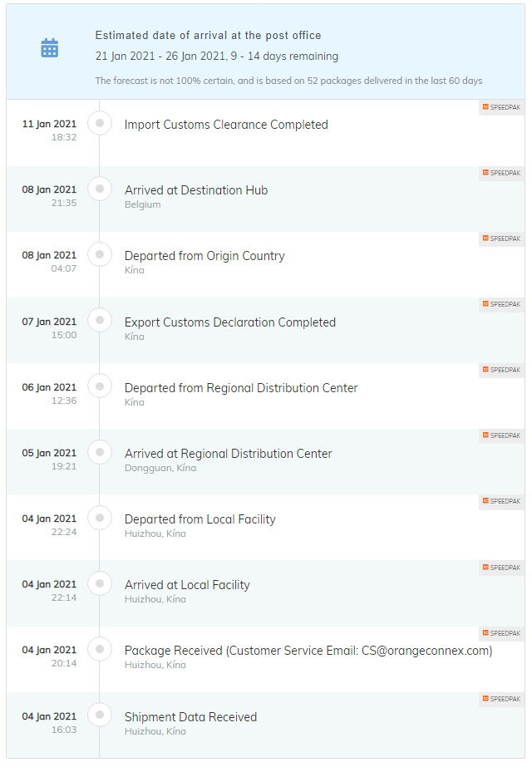Select timeline marker for Departed from Local Facility
The width and height of the screenshot is (532, 767).
(x=100, y=517)
